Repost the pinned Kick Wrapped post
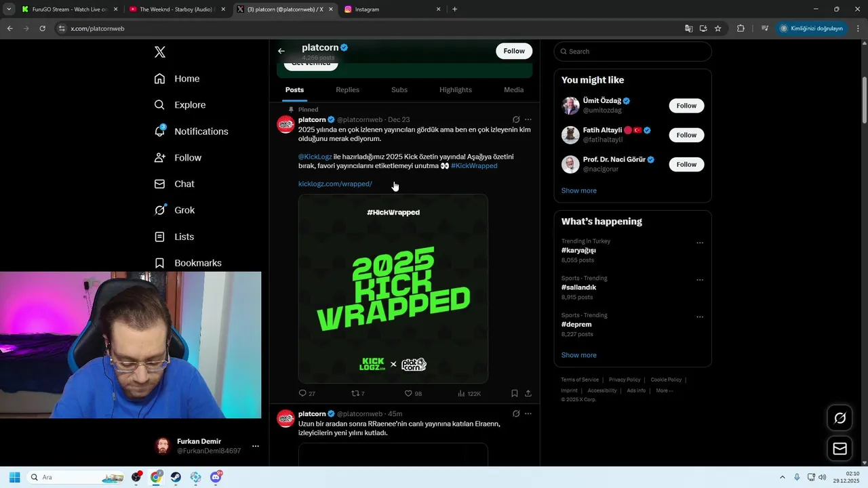Screen dimensions: 868x488 click(357, 393)
